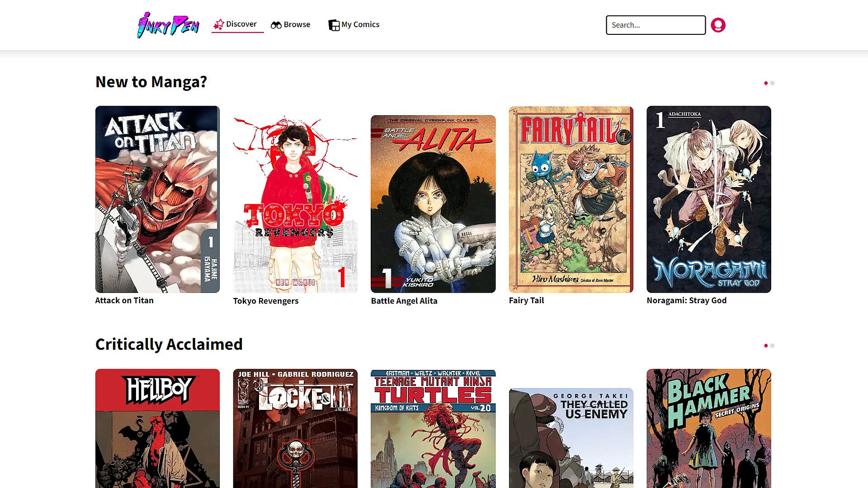Image resolution: width=868 pixels, height=488 pixels.
Task: Open the Locke & Key cover
Action: (x=295, y=428)
